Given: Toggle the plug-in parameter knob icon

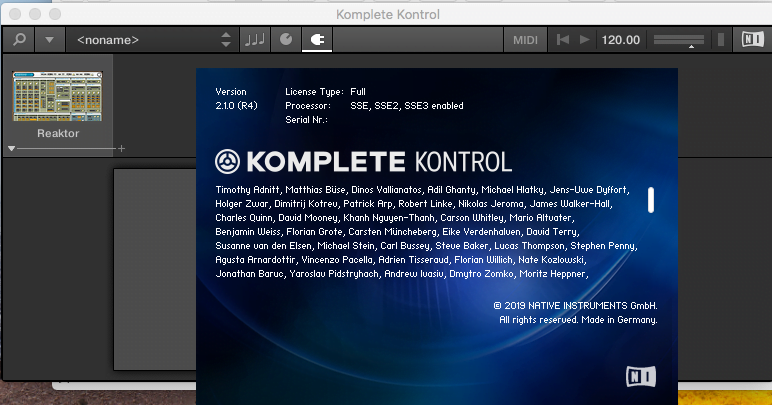Looking at the screenshot, I should pos(286,39).
